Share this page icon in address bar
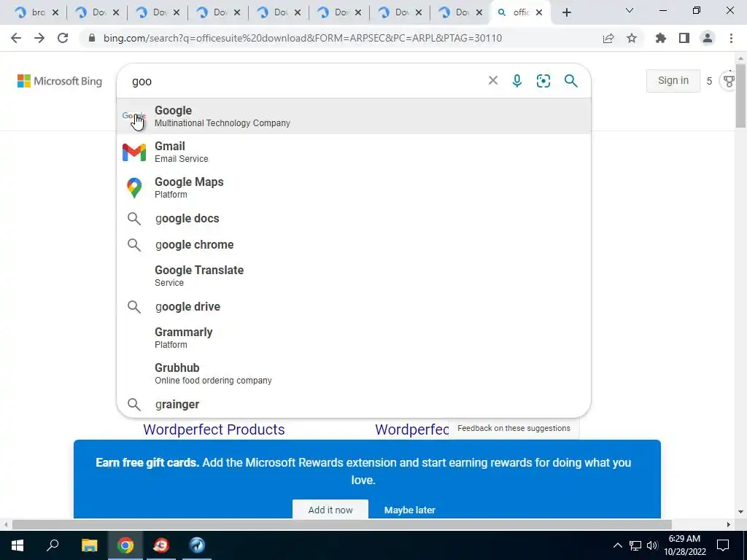Viewport: 747px width, 560px height. tap(608, 38)
